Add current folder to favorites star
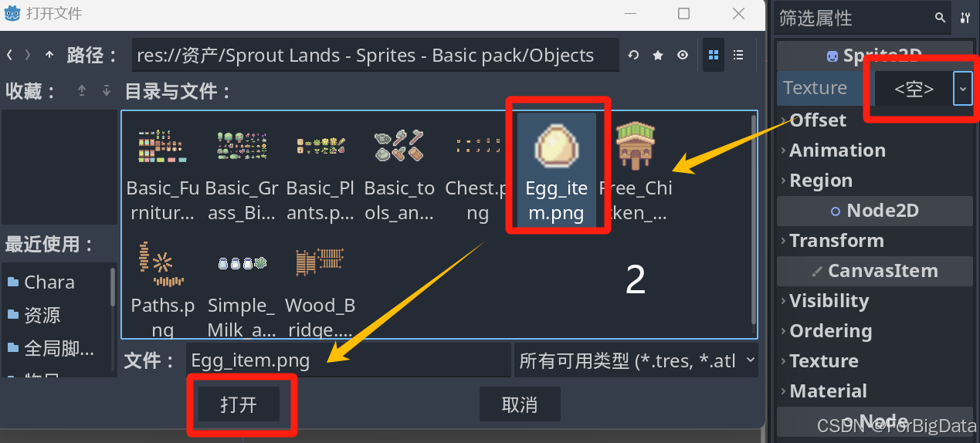 658,55
